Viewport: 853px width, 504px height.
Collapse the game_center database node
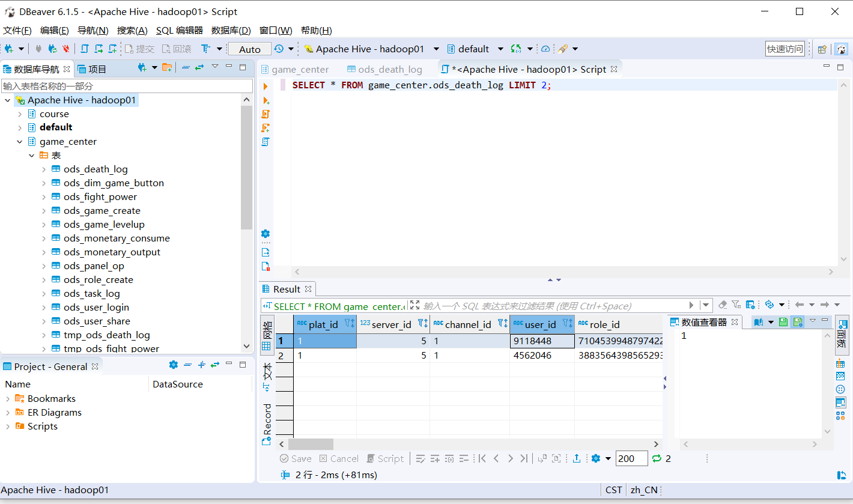pyautogui.click(x=20, y=142)
